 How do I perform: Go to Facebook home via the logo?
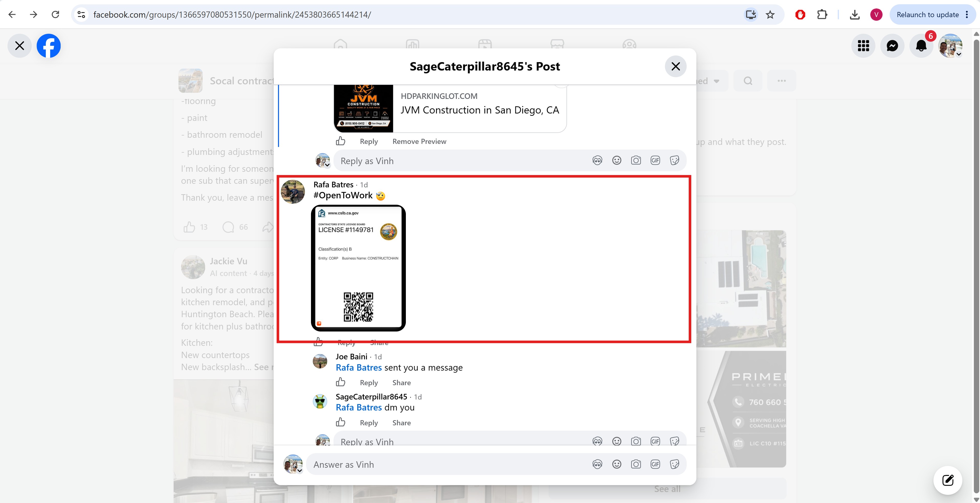point(49,46)
